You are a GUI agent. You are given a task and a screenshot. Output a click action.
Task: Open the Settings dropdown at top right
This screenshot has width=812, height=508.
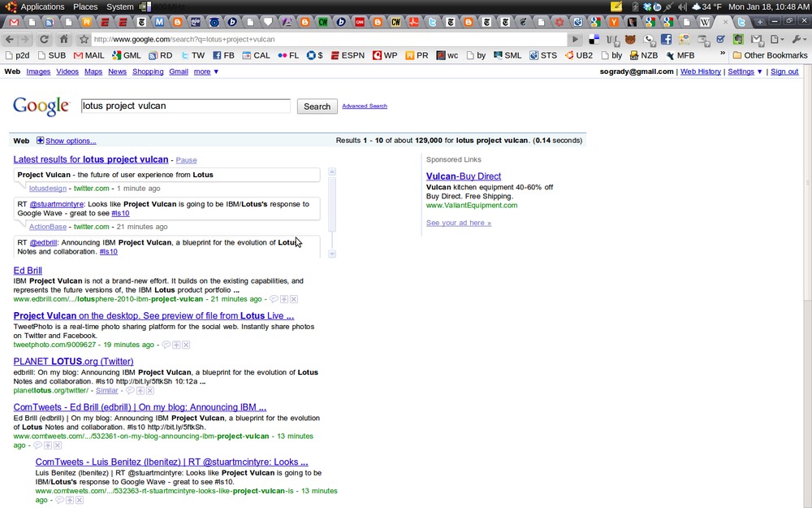pos(745,72)
